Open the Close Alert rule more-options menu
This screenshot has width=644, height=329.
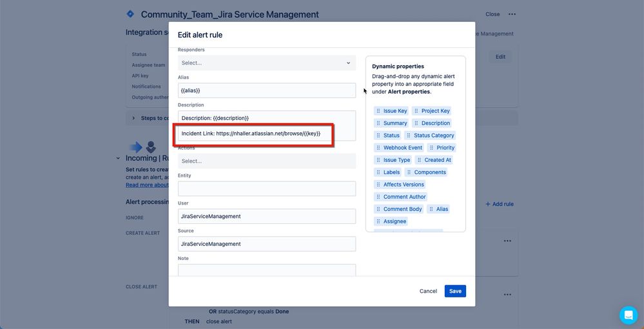(x=507, y=294)
